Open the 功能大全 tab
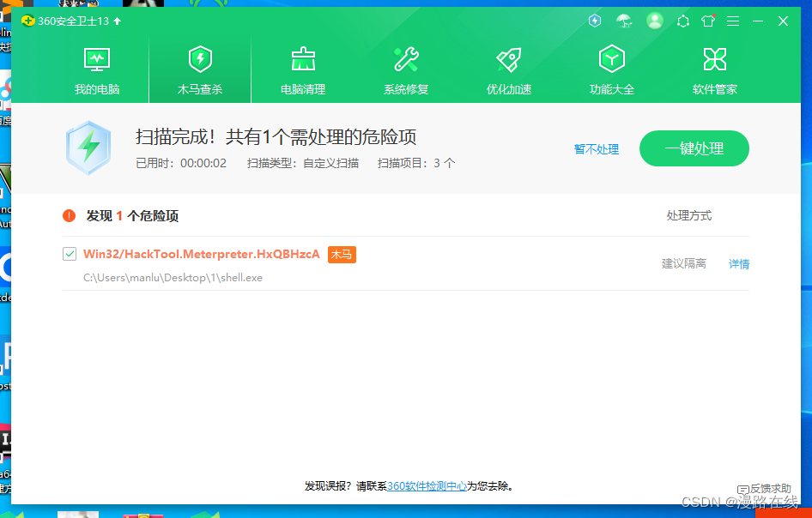 point(612,71)
